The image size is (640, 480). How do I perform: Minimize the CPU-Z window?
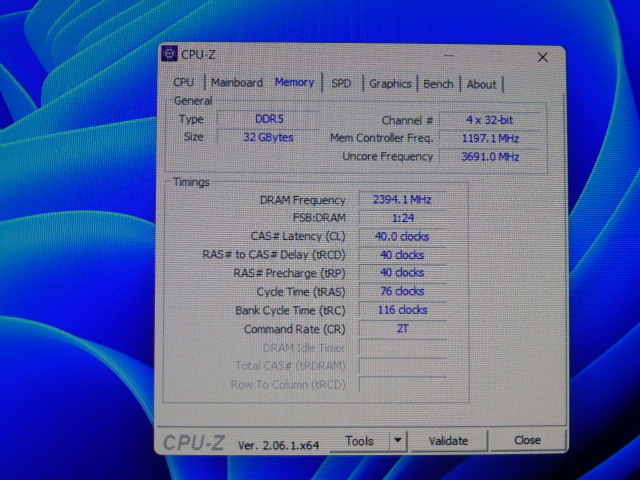(449, 56)
